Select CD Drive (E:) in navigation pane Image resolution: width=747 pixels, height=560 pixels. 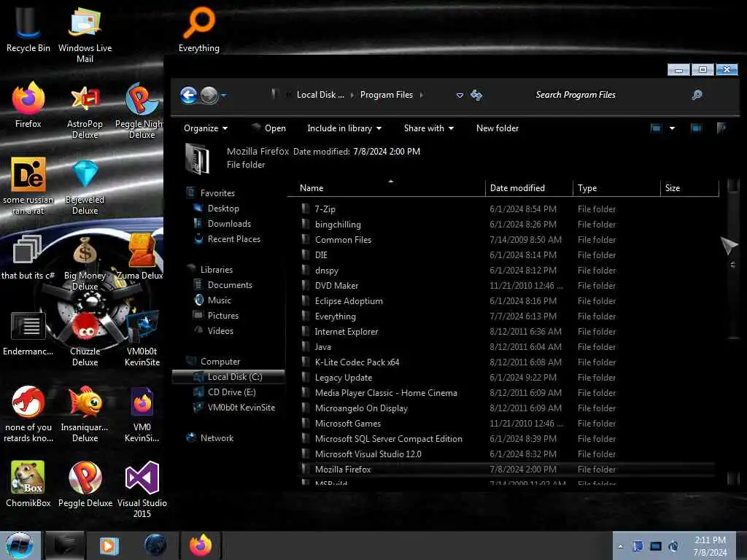tap(231, 392)
